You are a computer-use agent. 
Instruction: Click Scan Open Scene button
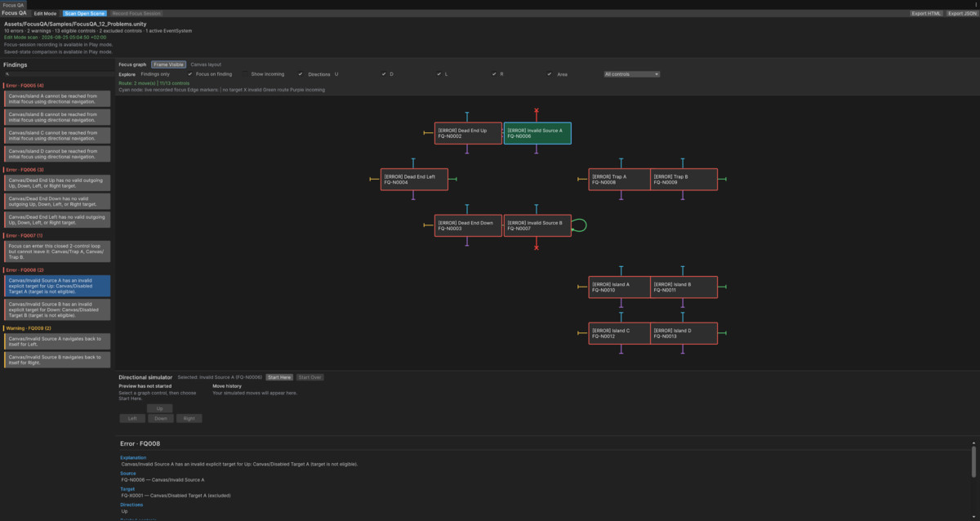[84, 14]
